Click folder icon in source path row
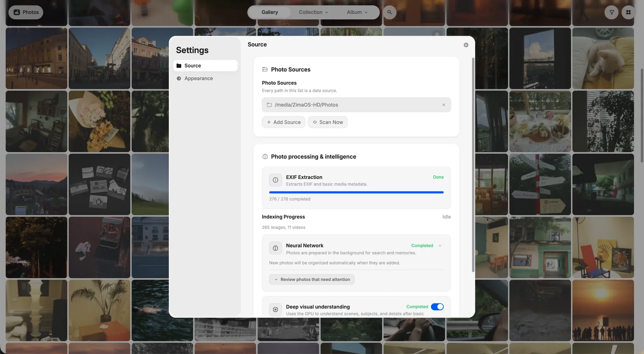644x354 pixels. coord(269,105)
